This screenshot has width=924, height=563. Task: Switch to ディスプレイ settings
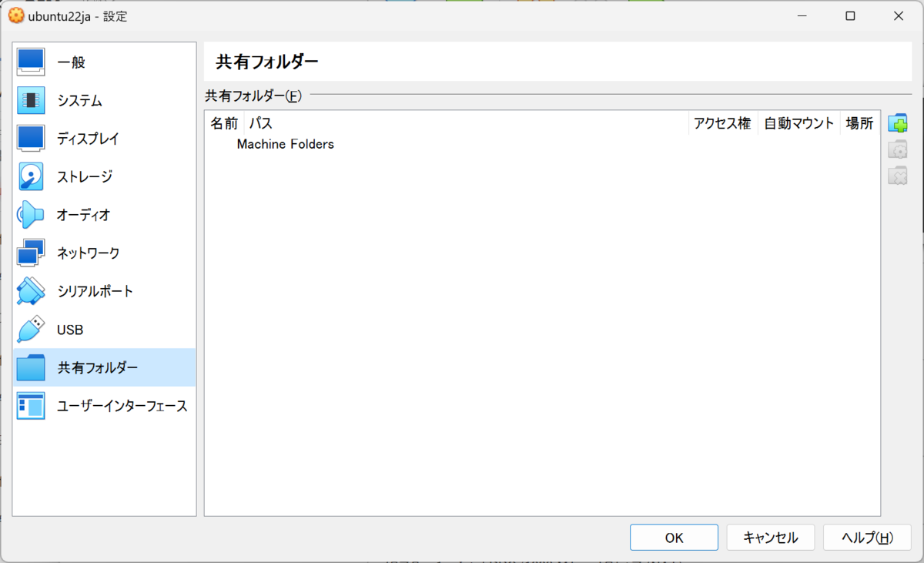pyautogui.click(x=105, y=139)
